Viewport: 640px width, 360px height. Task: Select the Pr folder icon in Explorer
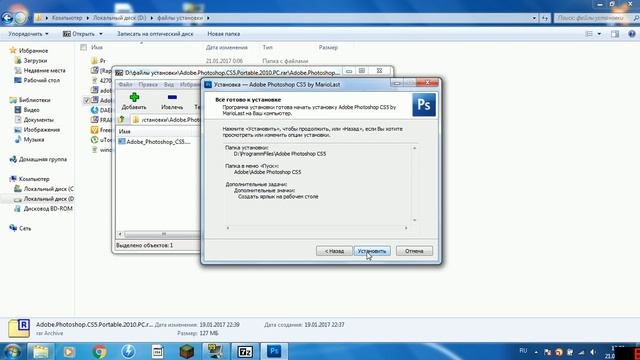tap(94, 60)
